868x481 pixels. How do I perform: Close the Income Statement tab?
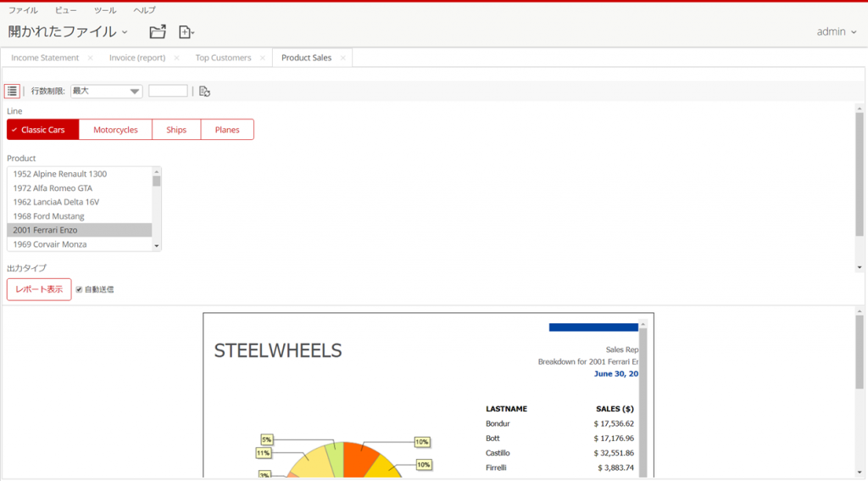click(91, 58)
